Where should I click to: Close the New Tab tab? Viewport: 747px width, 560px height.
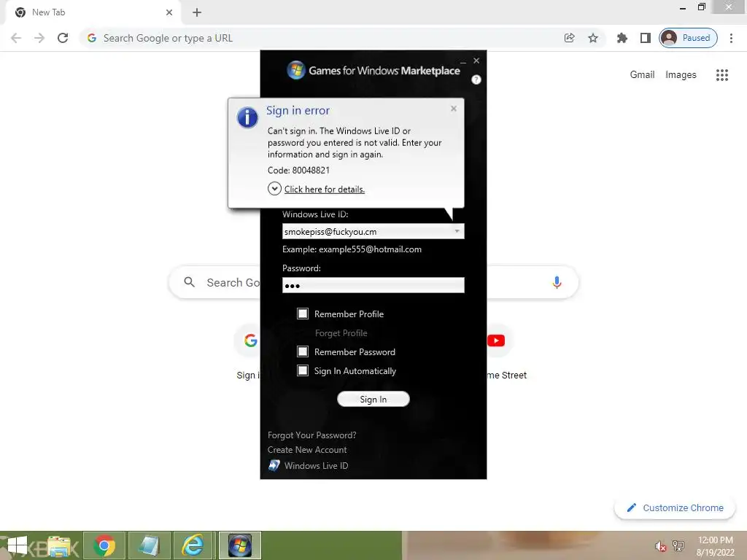coord(169,12)
